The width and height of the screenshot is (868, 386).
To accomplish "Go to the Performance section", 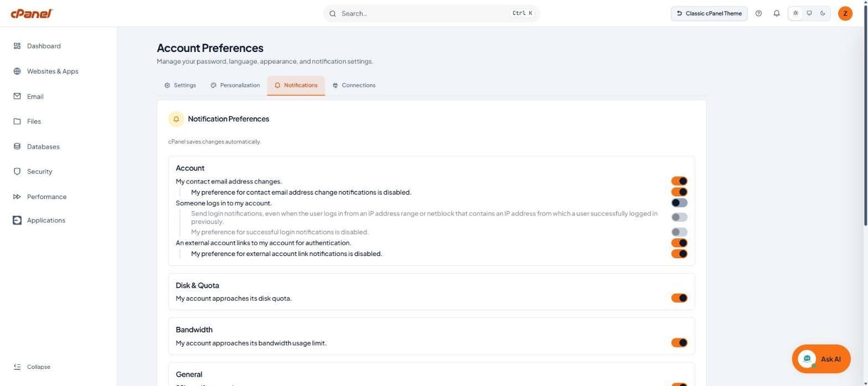I will point(46,197).
